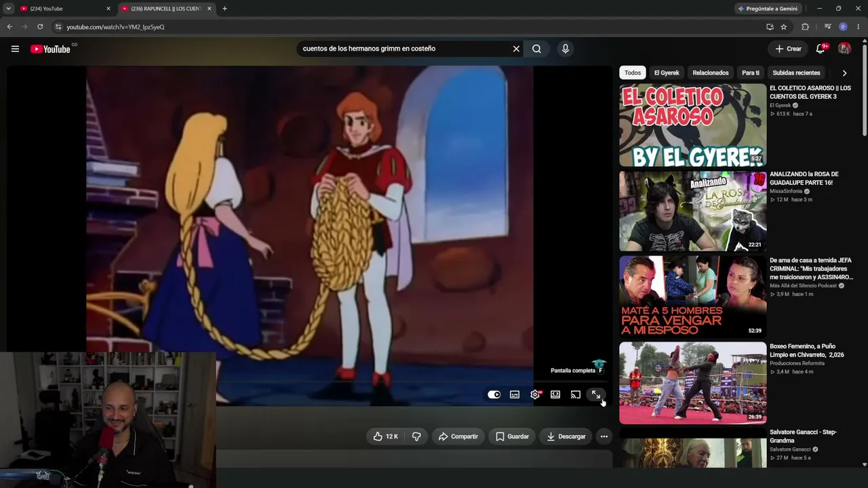
Task: Open the YouTube account avatar menu
Action: (x=844, y=49)
